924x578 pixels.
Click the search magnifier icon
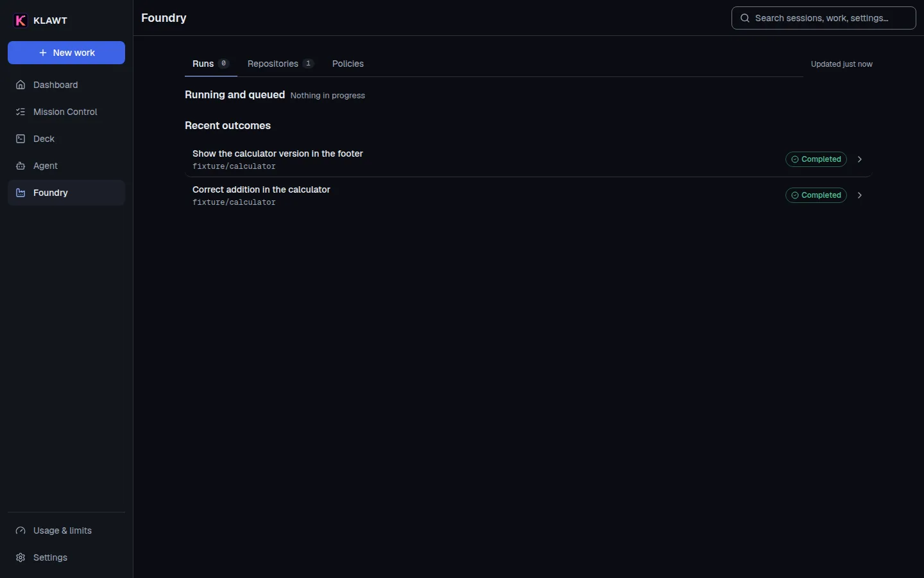click(745, 18)
